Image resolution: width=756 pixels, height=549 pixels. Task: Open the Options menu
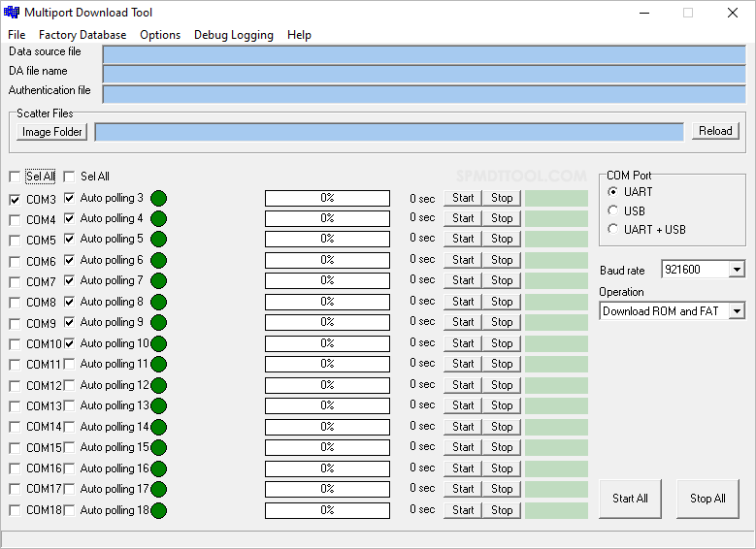[160, 35]
